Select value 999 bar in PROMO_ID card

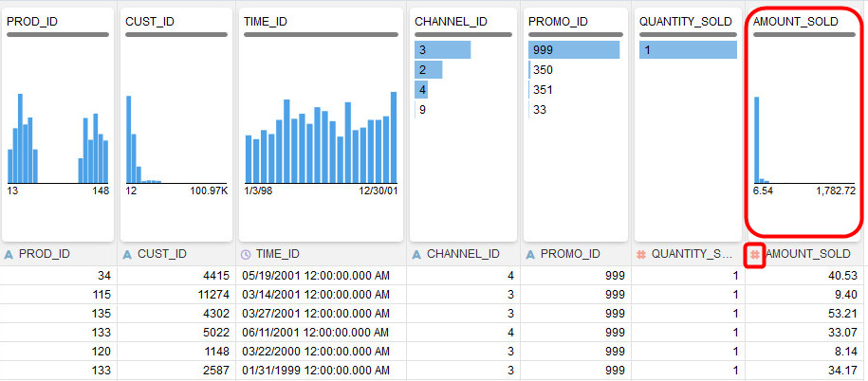click(x=574, y=50)
